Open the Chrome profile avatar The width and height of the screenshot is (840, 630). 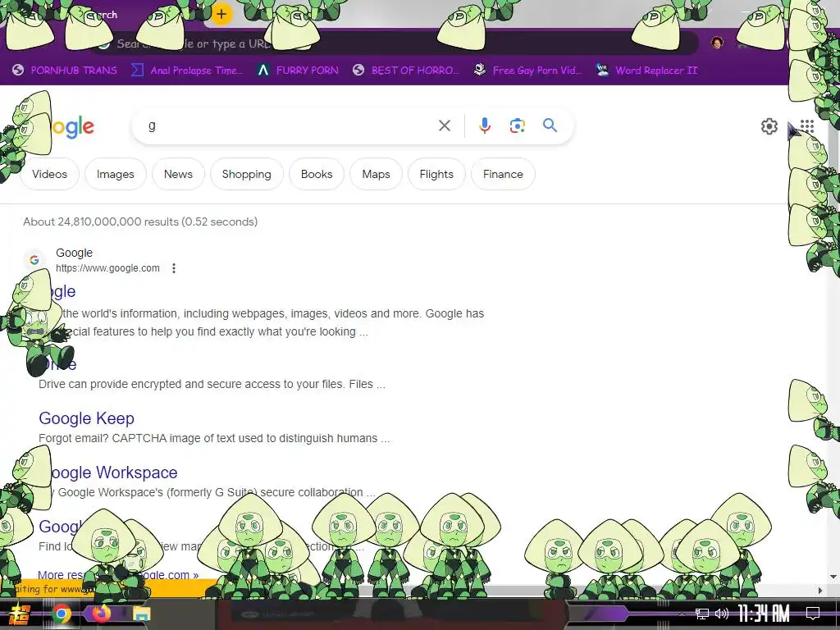pos(717,43)
